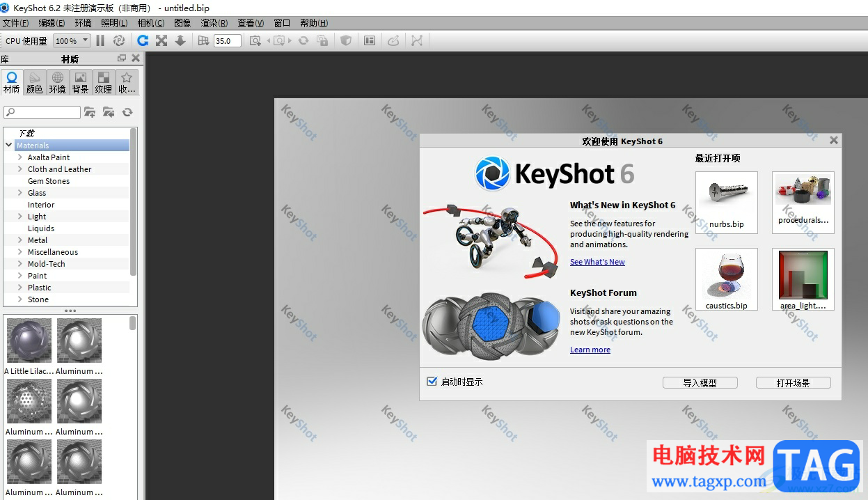
Task: Click the blue refresh arrow icon in toolbar
Action: coord(143,41)
